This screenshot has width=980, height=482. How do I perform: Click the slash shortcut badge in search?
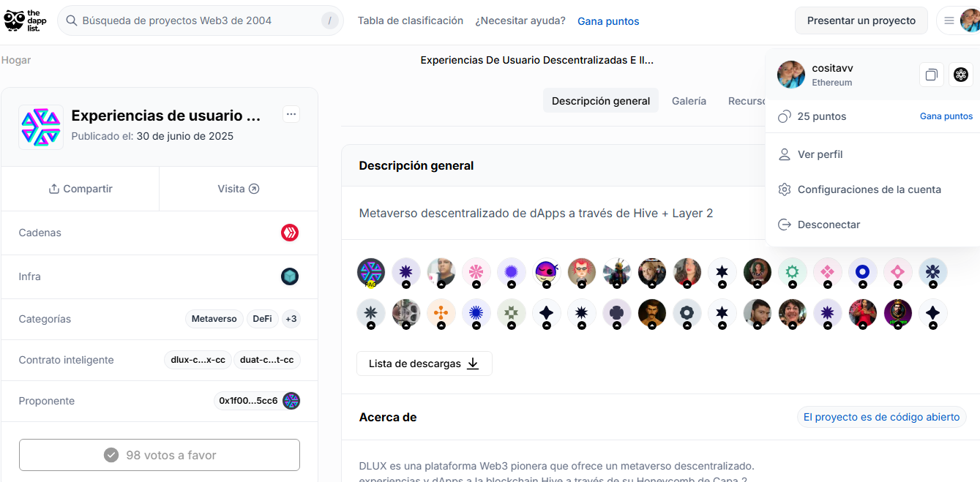point(330,20)
